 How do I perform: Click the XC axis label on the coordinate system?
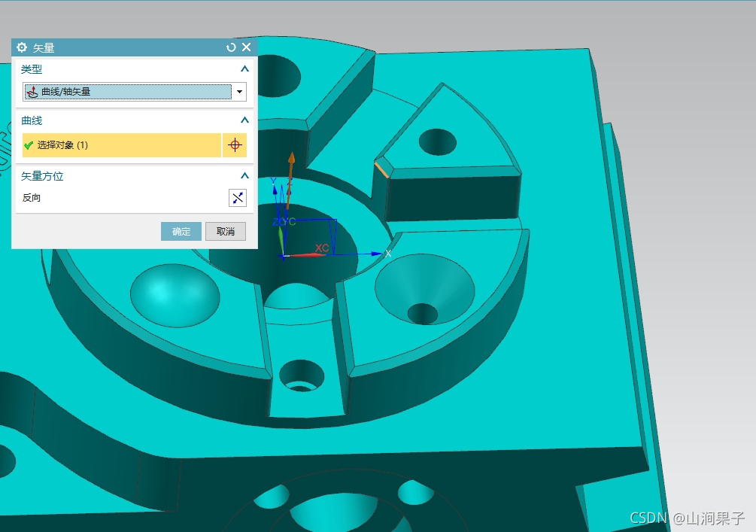[322, 248]
